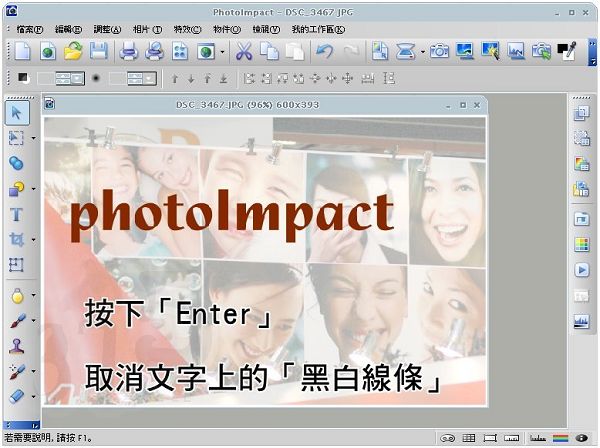600x448 pixels.
Task: Open the colored layers panel icon
Action: pos(581,164)
